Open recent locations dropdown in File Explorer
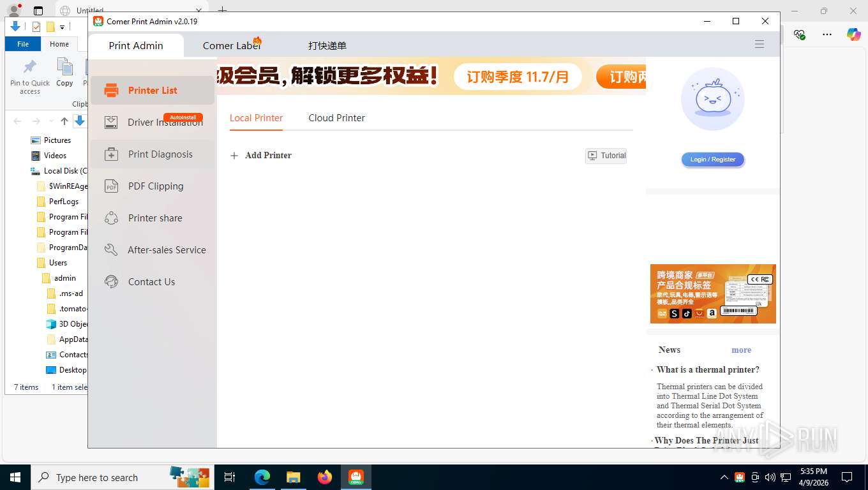 coord(51,121)
